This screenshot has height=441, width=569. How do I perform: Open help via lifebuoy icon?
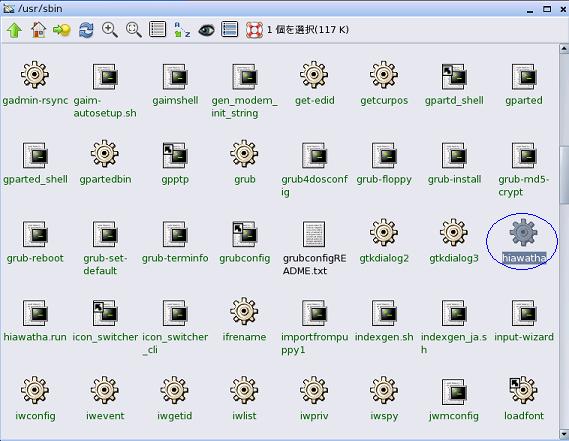tap(254, 30)
